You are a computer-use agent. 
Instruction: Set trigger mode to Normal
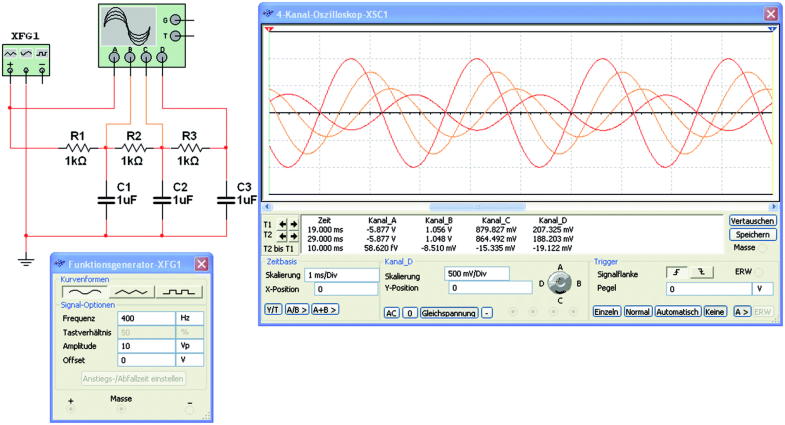point(637,312)
